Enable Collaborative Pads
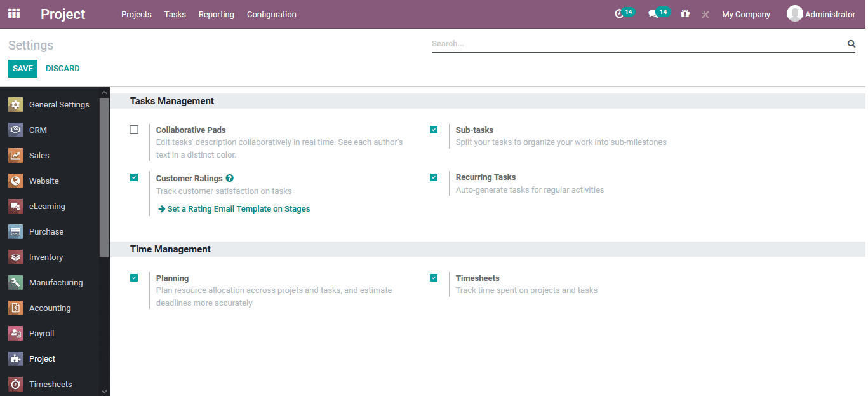The image size is (868, 396). [x=134, y=129]
